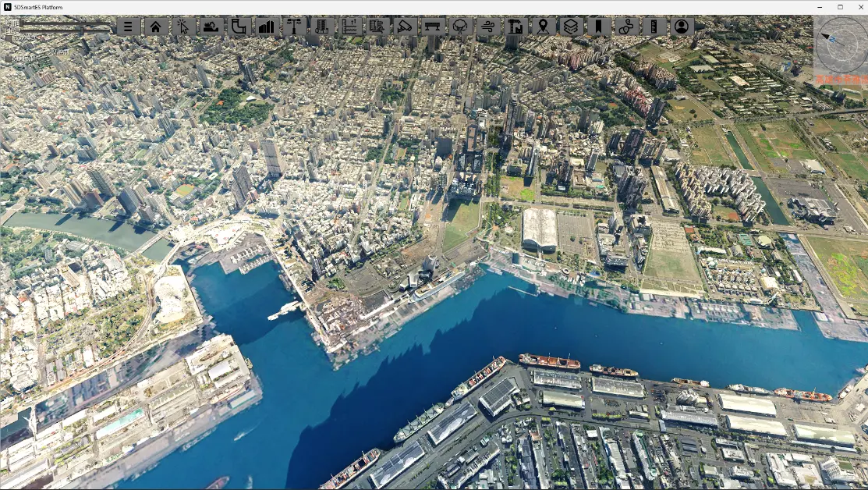Adjust the topmost slider track in overlay
Viewport: 868px width, 490px height.
click(66, 24)
